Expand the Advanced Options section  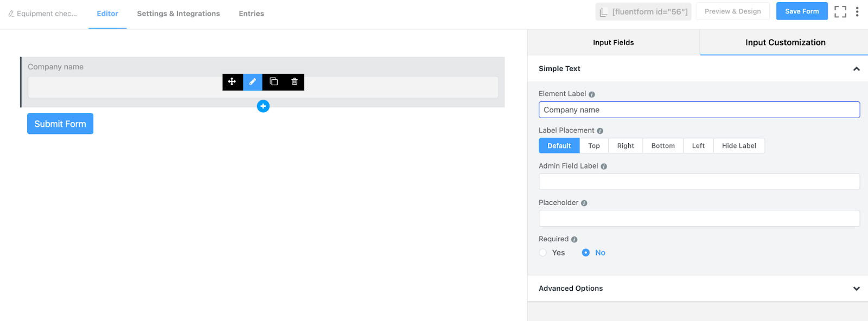coord(856,288)
